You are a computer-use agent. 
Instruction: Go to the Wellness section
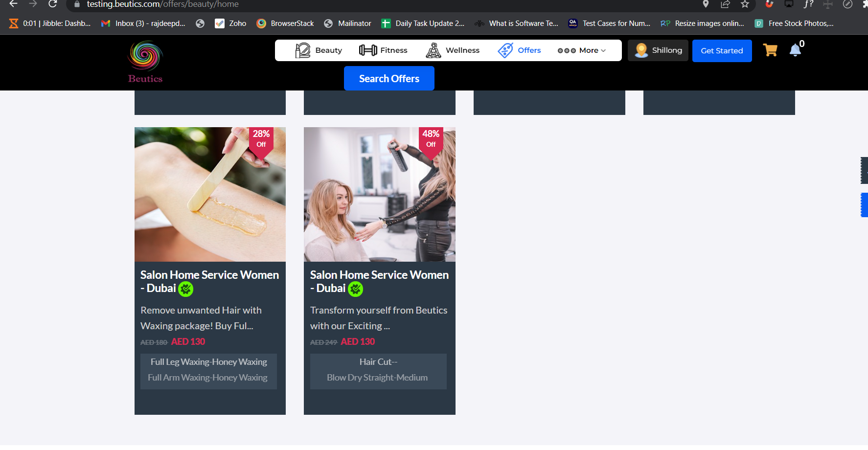(x=453, y=50)
